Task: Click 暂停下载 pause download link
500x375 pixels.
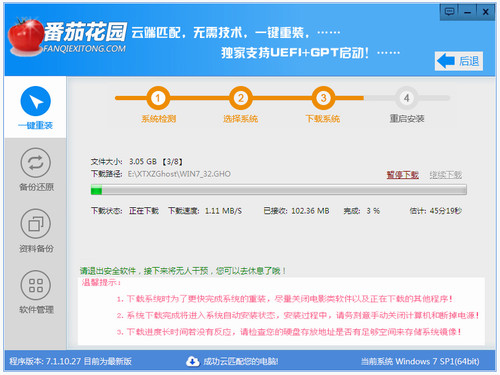Action: coord(402,175)
